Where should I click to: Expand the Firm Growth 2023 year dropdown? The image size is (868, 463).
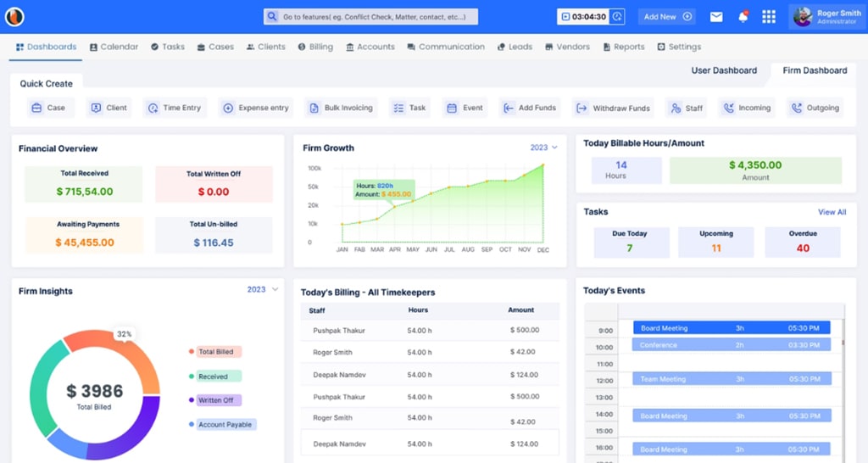coord(544,148)
